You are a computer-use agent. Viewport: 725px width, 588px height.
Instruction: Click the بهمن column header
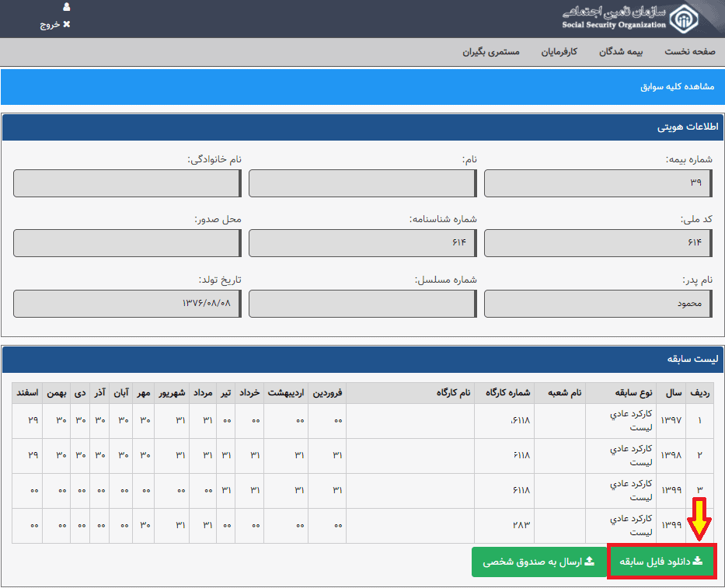(57, 393)
